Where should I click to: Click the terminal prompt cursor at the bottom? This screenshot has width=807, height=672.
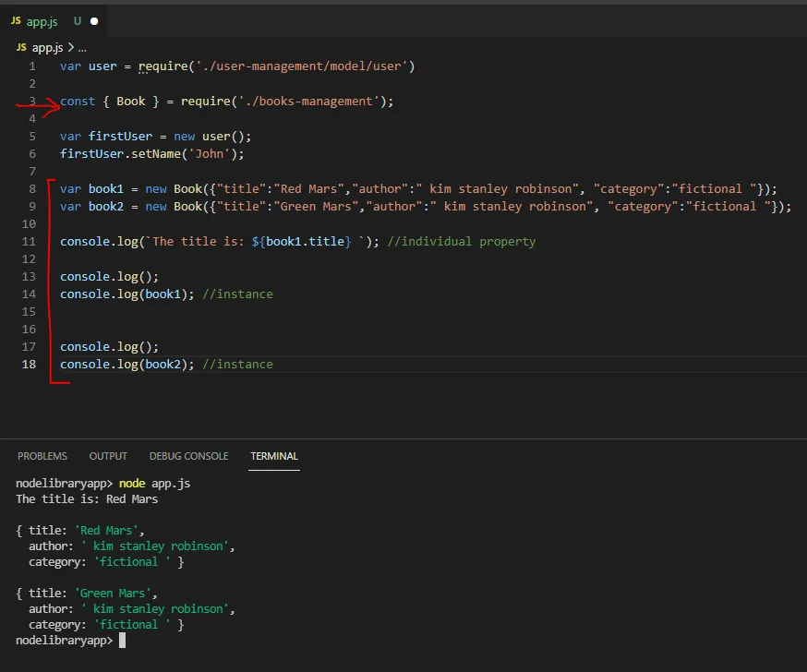122,640
